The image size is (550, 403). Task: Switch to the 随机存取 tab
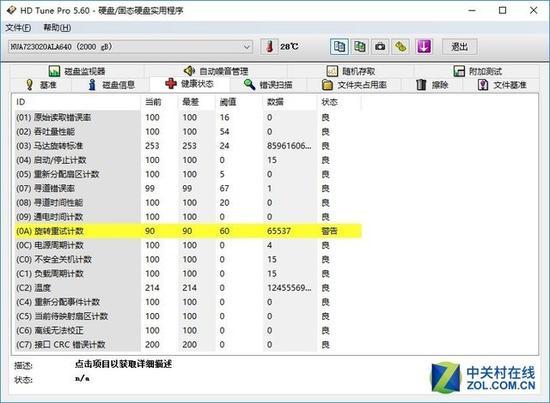351,71
